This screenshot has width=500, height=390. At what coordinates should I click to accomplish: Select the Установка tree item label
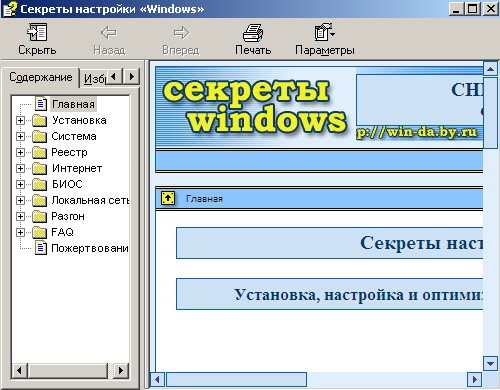click(79, 120)
